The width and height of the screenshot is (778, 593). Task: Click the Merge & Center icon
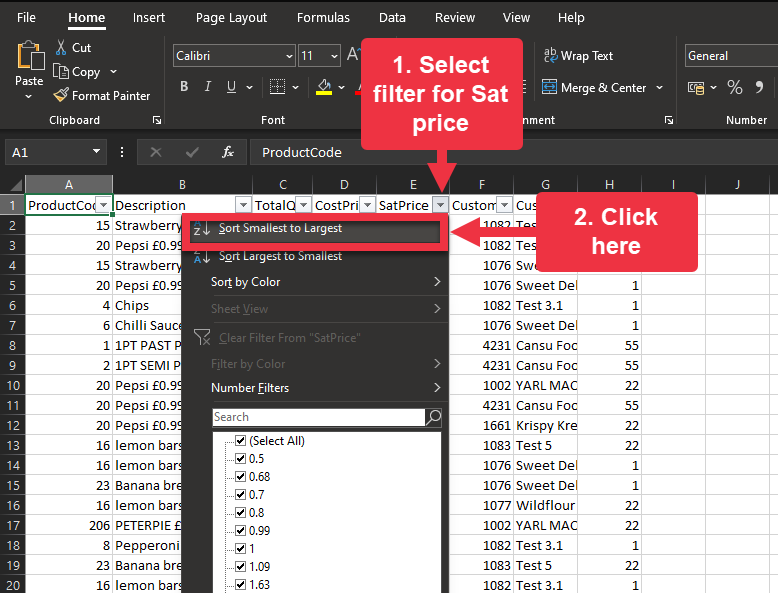pos(549,87)
